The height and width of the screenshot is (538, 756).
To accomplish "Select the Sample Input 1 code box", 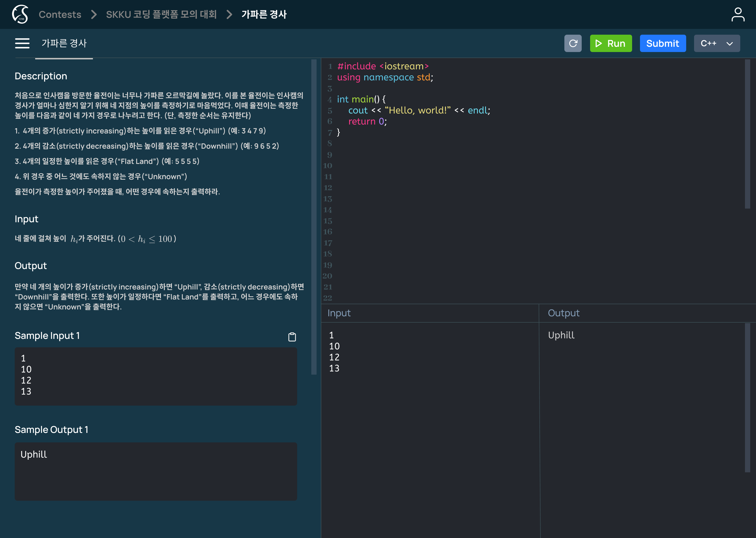I will [x=156, y=376].
